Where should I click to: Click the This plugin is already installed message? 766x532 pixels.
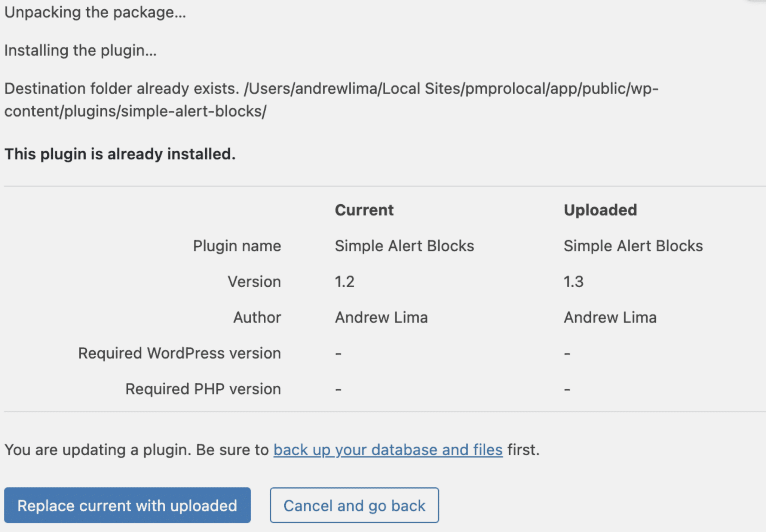tap(120, 153)
